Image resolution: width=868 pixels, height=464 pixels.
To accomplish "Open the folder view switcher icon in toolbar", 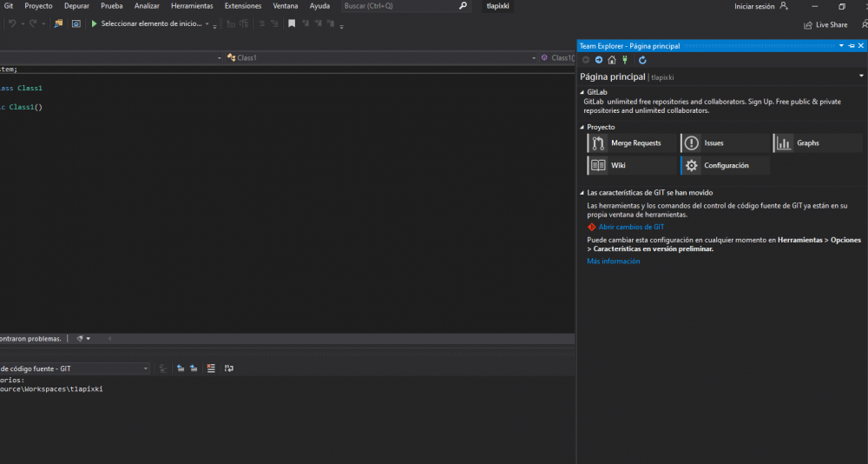I will [x=58, y=23].
